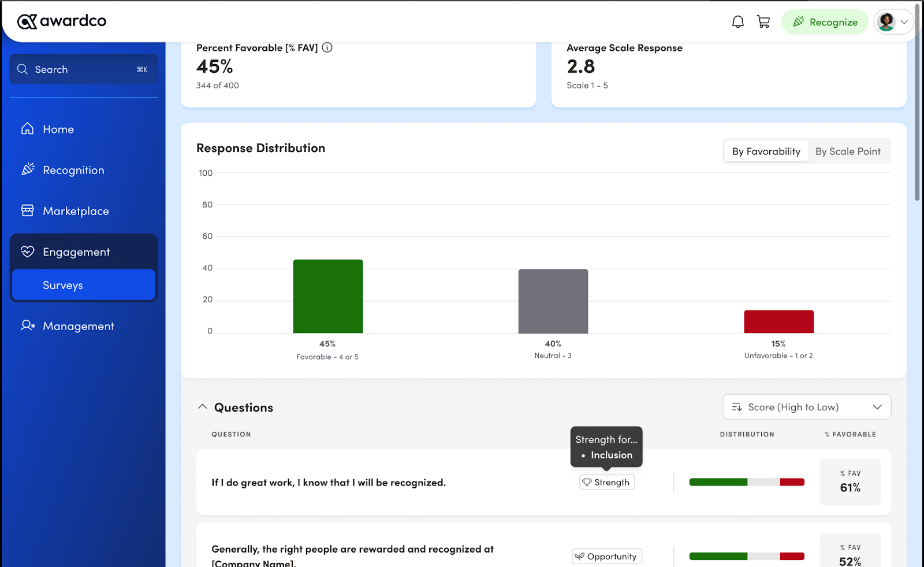924x567 pixels.
Task: Open the user profile avatar menu
Action: pyautogui.click(x=893, y=22)
